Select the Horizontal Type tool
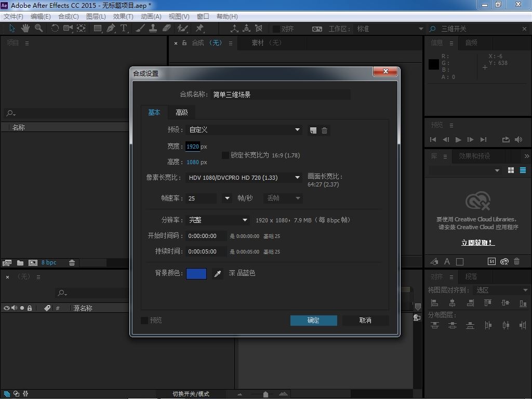This screenshot has height=399, width=532. point(124,29)
